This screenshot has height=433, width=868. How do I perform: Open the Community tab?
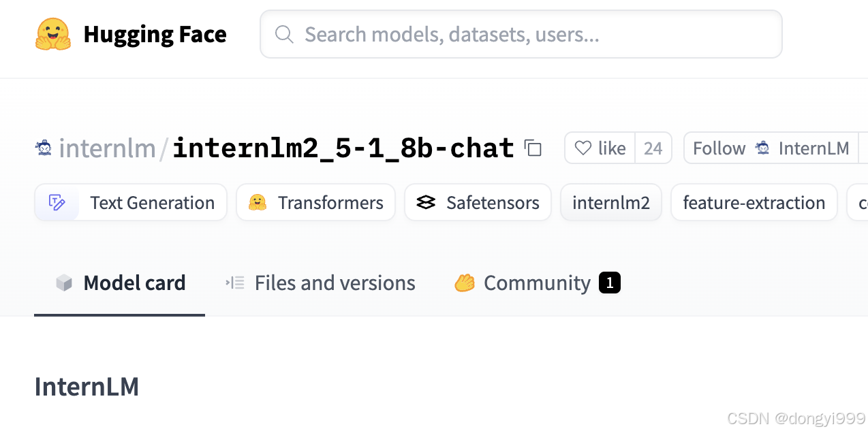(537, 283)
